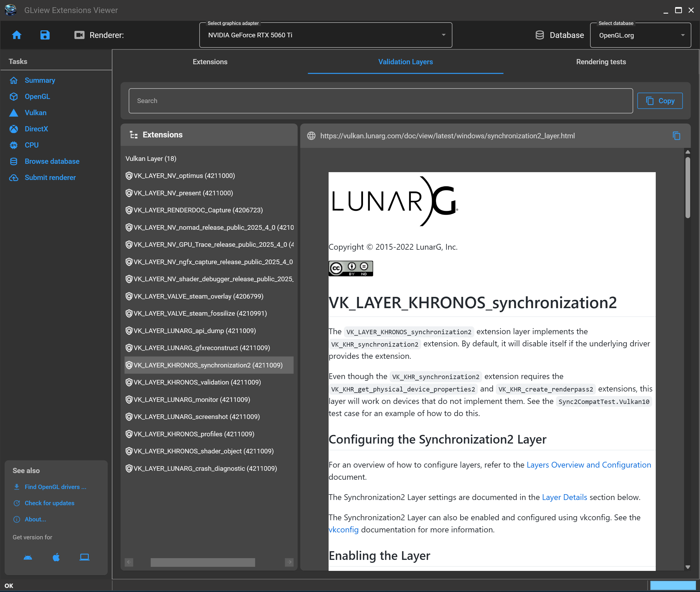Open the CPU task in sidebar

pyautogui.click(x=32, y=145)
